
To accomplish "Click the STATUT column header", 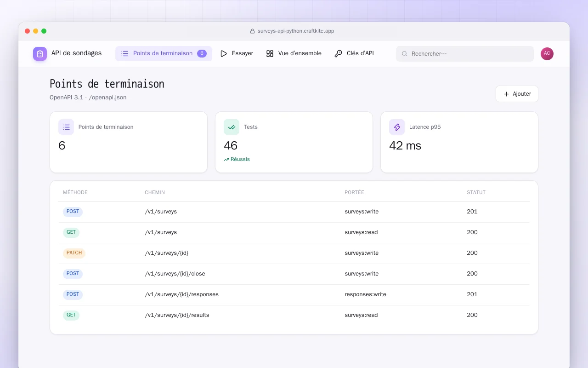I will pos(476,192).
